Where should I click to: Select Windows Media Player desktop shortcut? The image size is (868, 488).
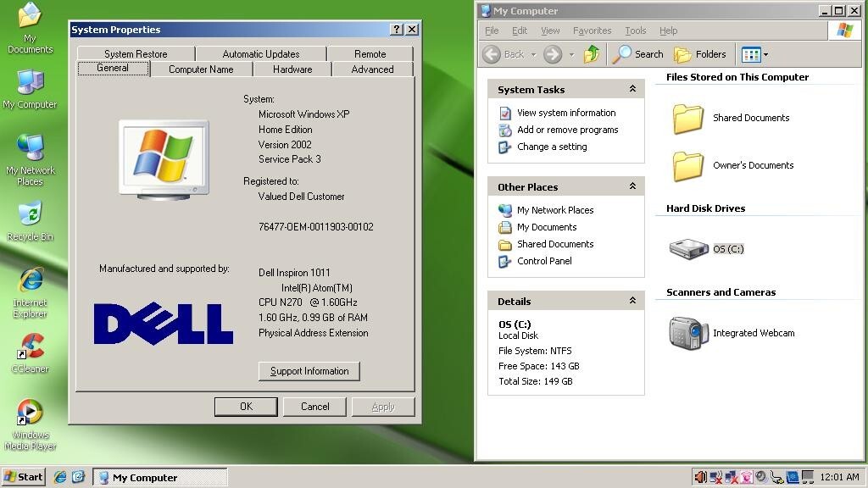coord(30,424)
